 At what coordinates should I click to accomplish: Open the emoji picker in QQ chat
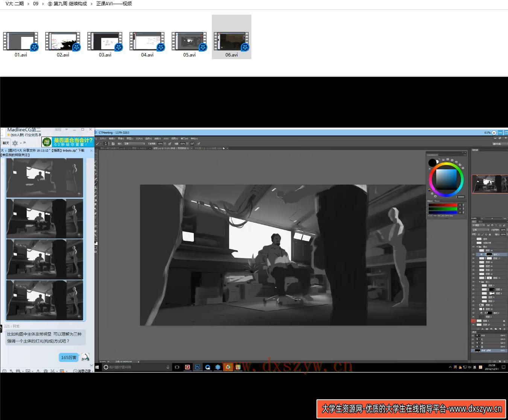(4, 371)
